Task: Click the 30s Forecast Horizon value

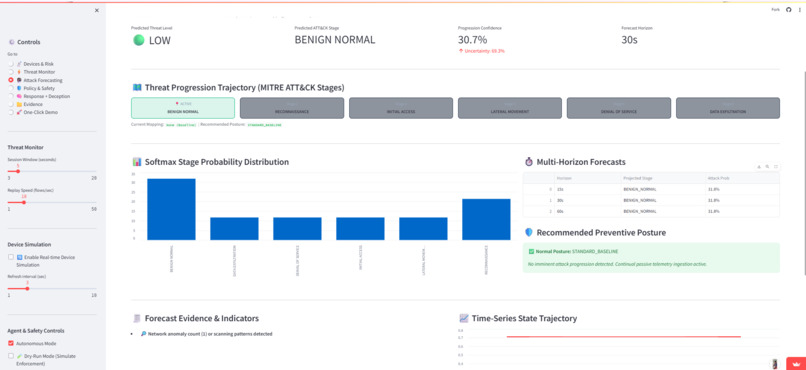Action: pyautogui.click(x=629, y=40)
